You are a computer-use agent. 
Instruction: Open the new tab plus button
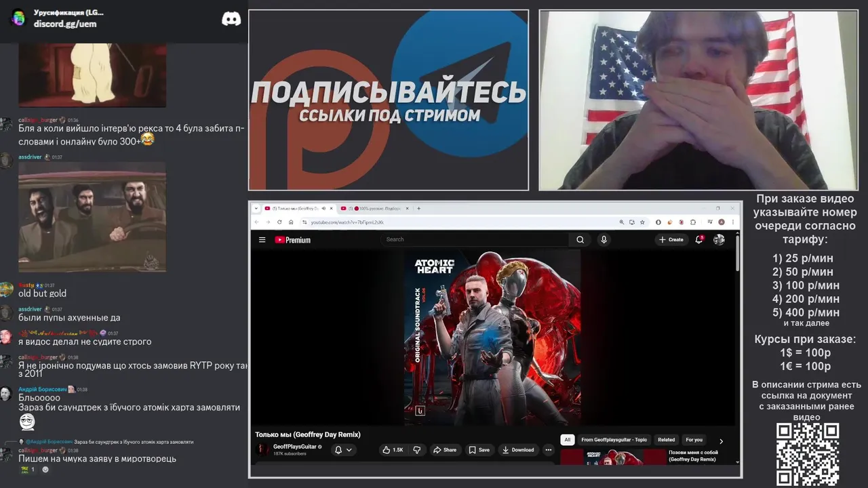[x=418, y=209]
